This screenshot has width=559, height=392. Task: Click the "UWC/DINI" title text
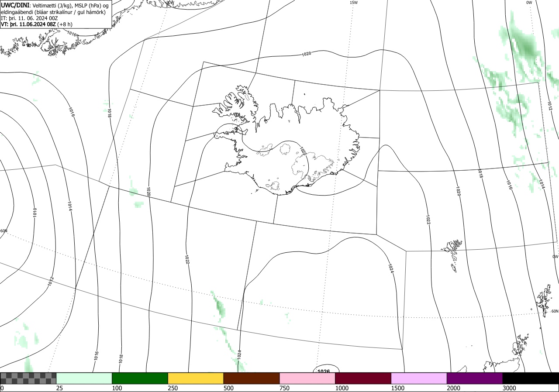click(15, 5)
